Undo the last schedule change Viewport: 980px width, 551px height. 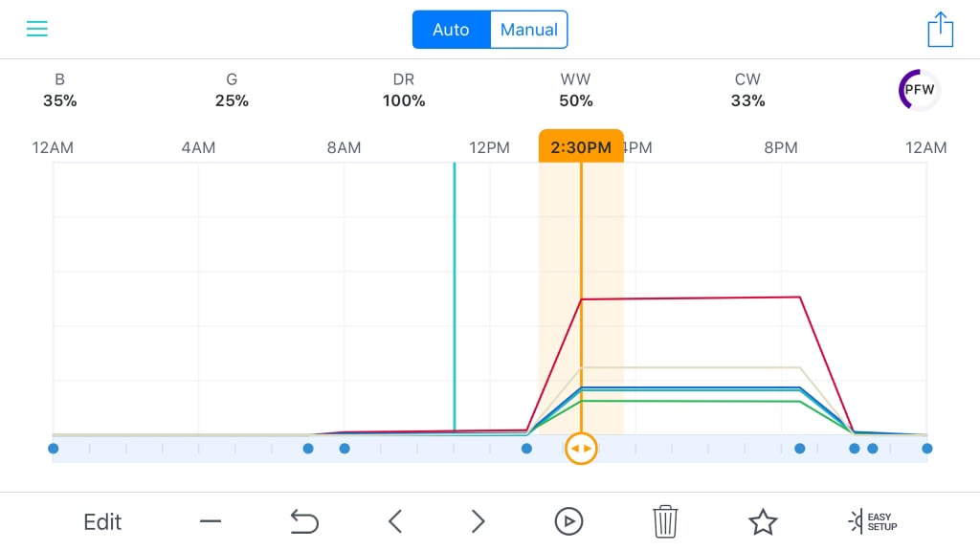pyautogui.click(x=304, y=521)
